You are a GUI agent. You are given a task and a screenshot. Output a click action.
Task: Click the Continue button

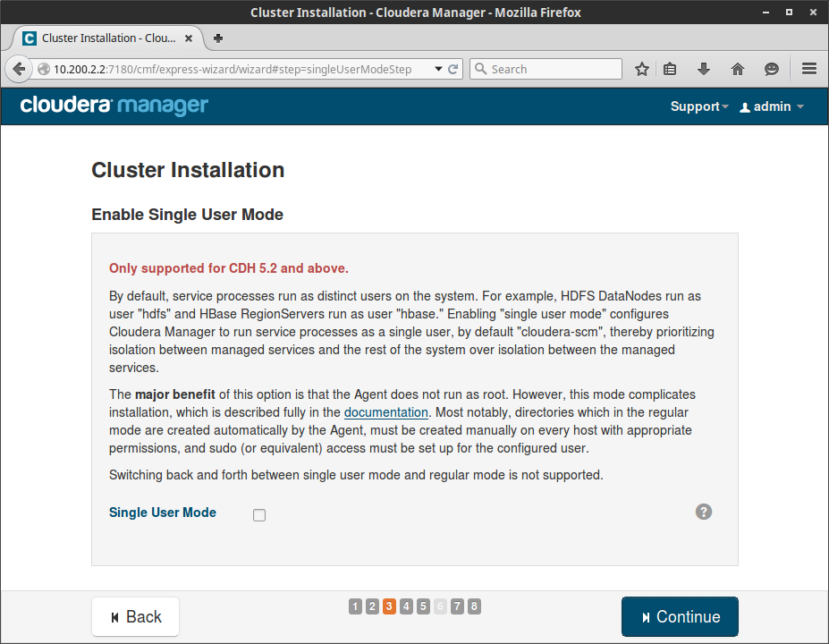coord(680,616)
